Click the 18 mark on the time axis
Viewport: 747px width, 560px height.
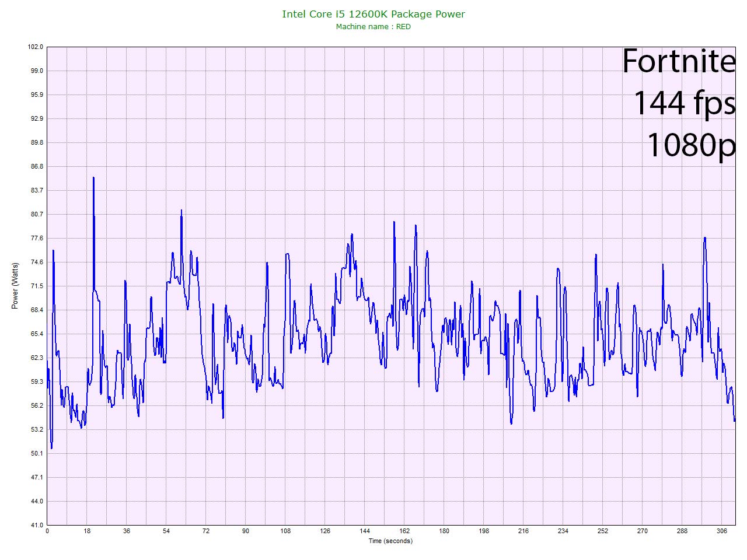tap(87, 531)
